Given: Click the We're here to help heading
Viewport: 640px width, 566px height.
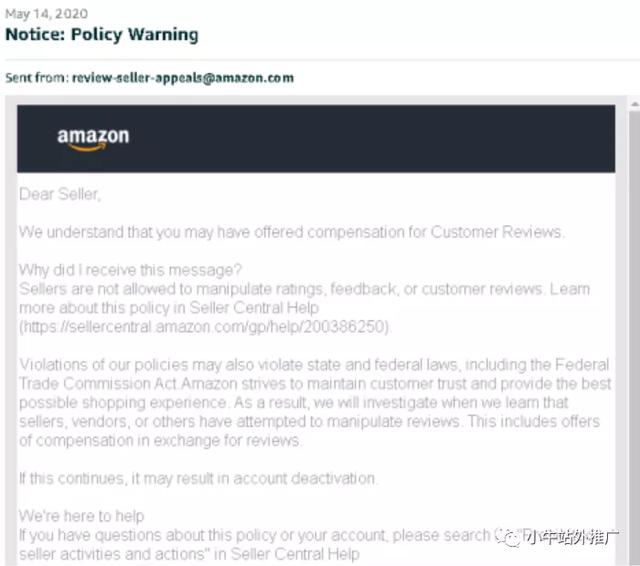Looking at the screenshot, I should pyautogui.click(x=81, y=516).
